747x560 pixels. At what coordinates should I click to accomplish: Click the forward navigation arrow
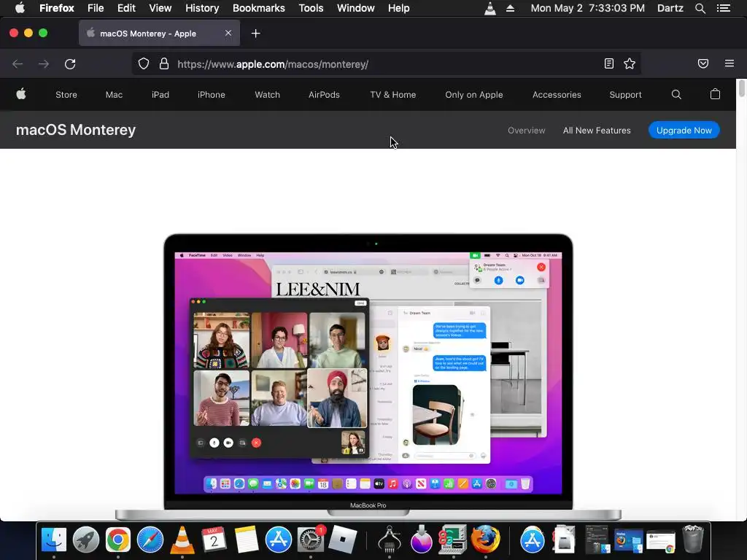[x=44, y=64]
